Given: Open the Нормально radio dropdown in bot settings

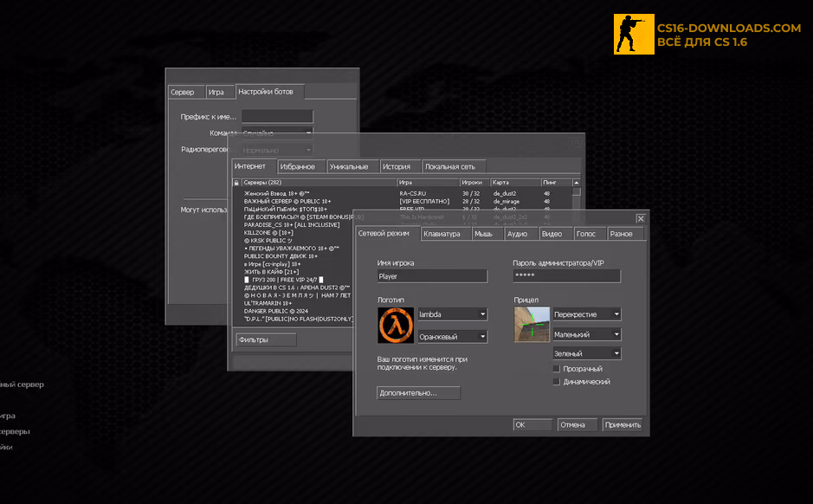Looking at the screenshot, I should [277, 151].
